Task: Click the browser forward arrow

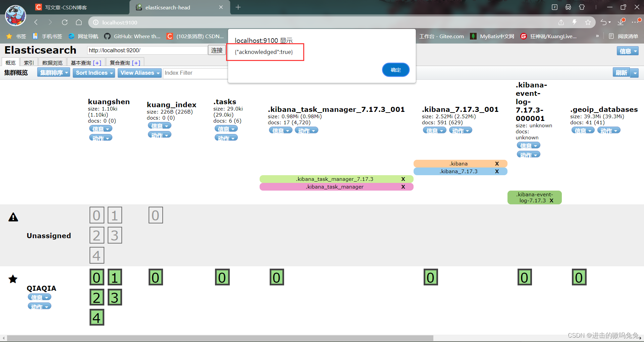Action: click(50, 22)
